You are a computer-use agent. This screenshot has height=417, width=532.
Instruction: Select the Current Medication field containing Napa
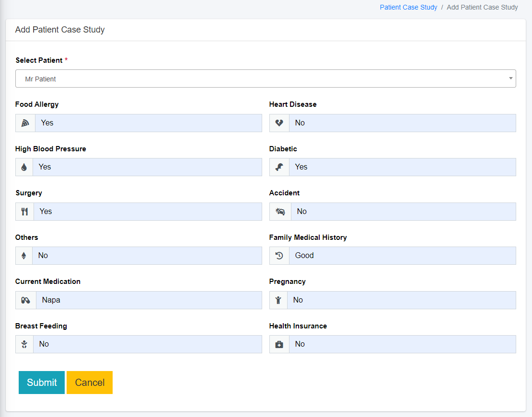(149, 300)
